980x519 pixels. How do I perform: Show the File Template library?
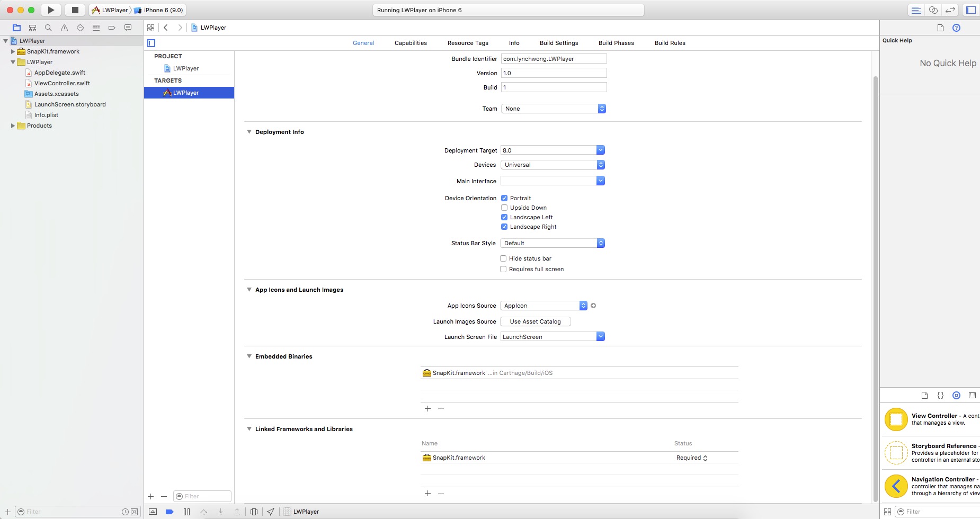(x=924, y=395)
